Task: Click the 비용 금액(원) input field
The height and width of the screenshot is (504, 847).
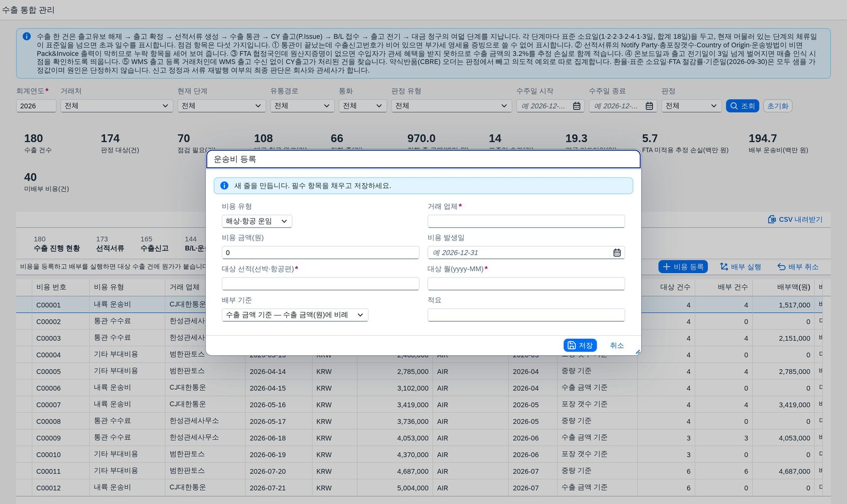Action: pos(320,253)
